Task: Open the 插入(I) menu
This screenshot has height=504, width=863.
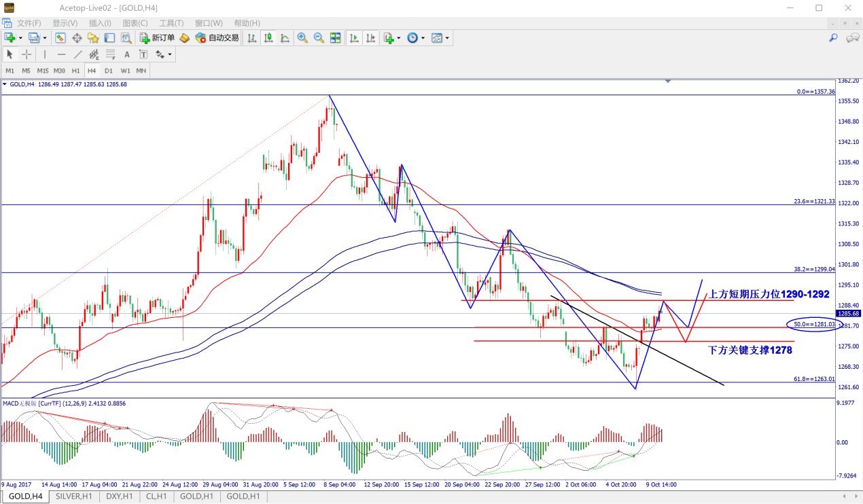Action: (100, 23)
